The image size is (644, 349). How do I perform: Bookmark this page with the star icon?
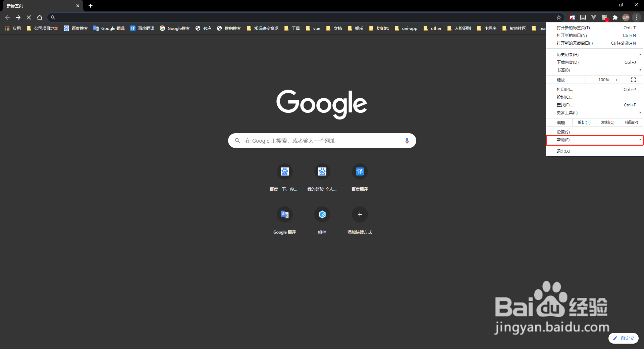(559, 17)
